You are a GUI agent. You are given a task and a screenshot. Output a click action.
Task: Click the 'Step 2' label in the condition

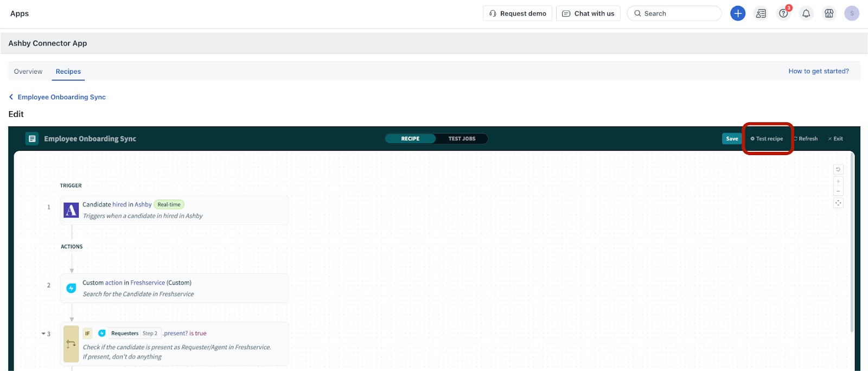coord(150,334)
